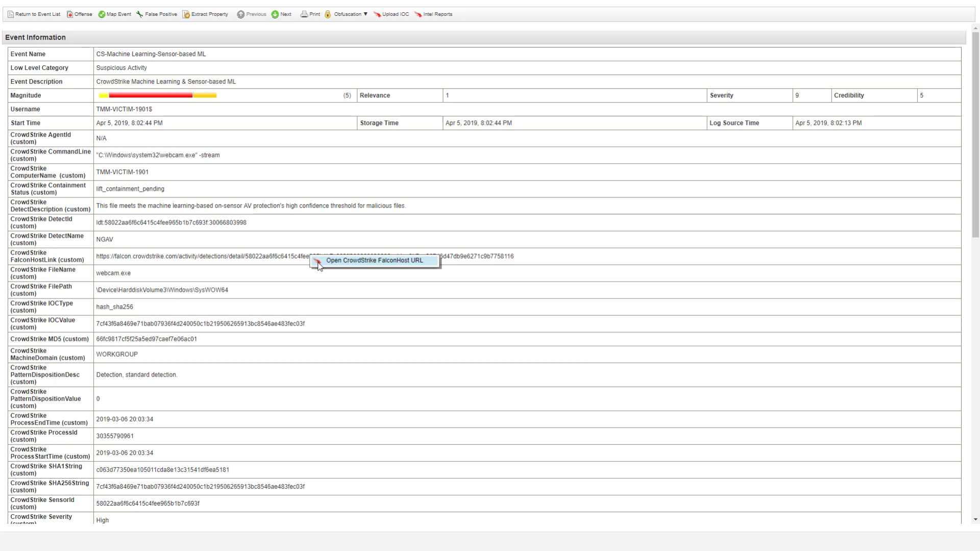Click the Start Time value
Viewport: 980px width, 551px height.
[130, 123]
